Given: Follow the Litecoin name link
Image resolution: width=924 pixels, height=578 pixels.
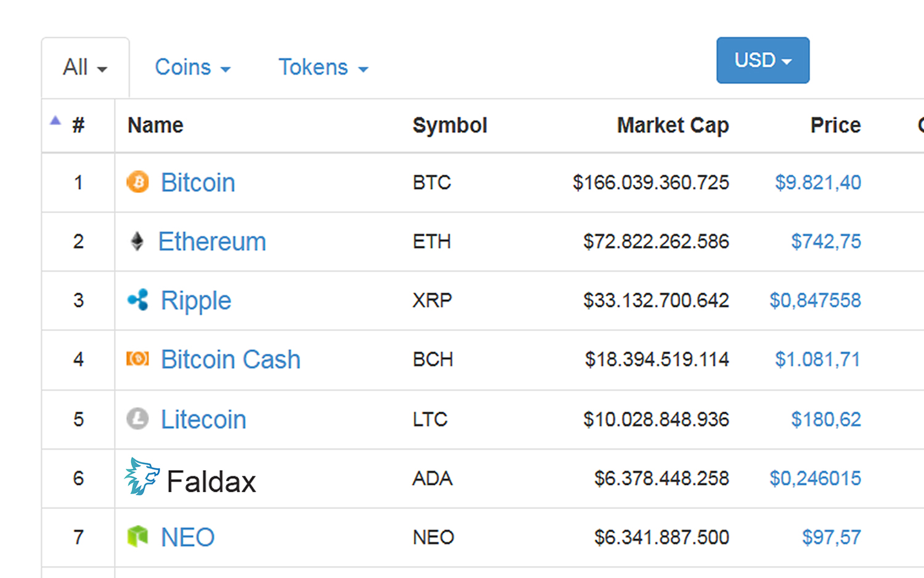Looking at the screenshot, I should [203, 420].
